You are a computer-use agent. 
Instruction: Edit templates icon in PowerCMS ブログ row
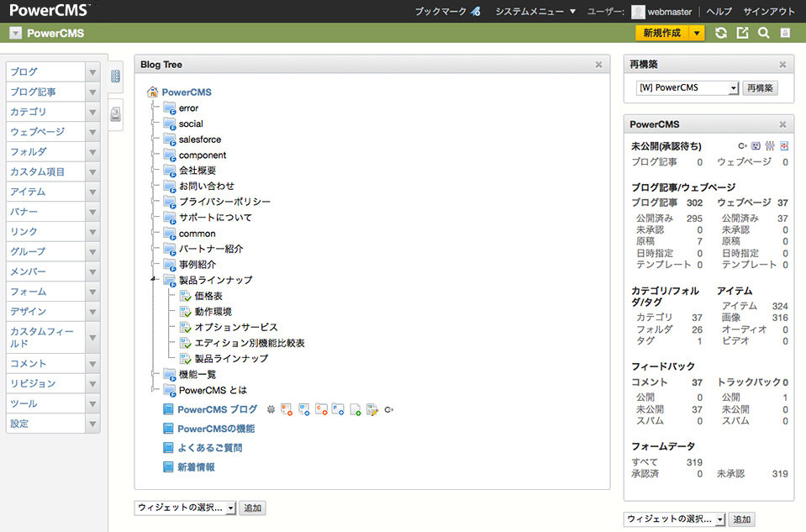[x=372, y=409]
